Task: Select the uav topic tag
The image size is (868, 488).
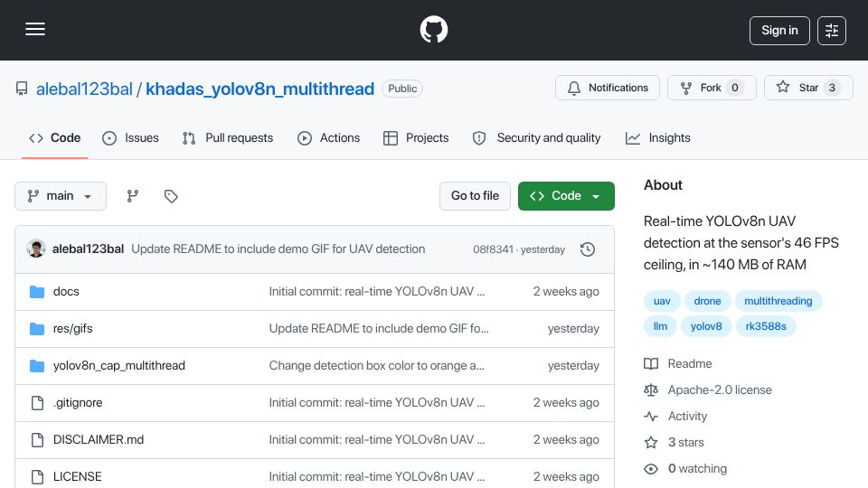Action: click(662, 301)
